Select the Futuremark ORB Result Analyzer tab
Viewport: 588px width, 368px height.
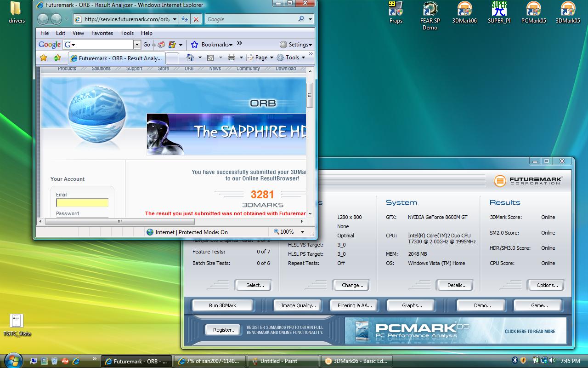116,58
